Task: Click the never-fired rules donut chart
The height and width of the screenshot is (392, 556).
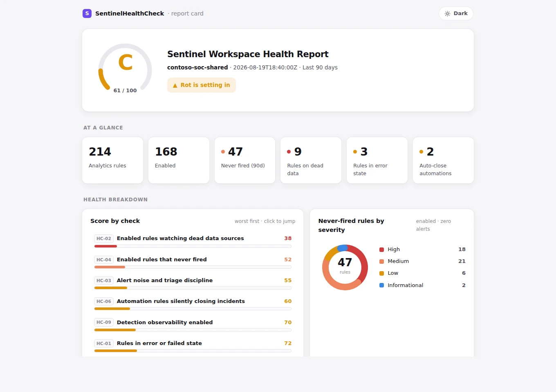Action: 345,267
